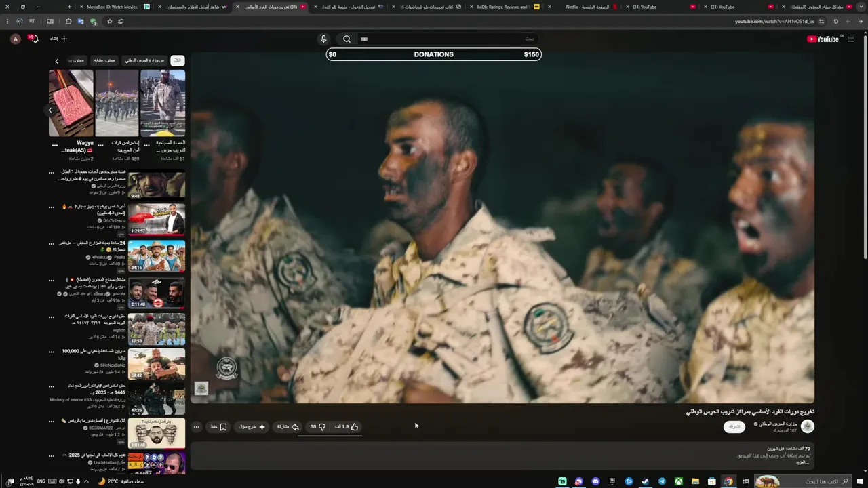Click the YouTube search input field
868x488 pixels.
pos(448,39)
